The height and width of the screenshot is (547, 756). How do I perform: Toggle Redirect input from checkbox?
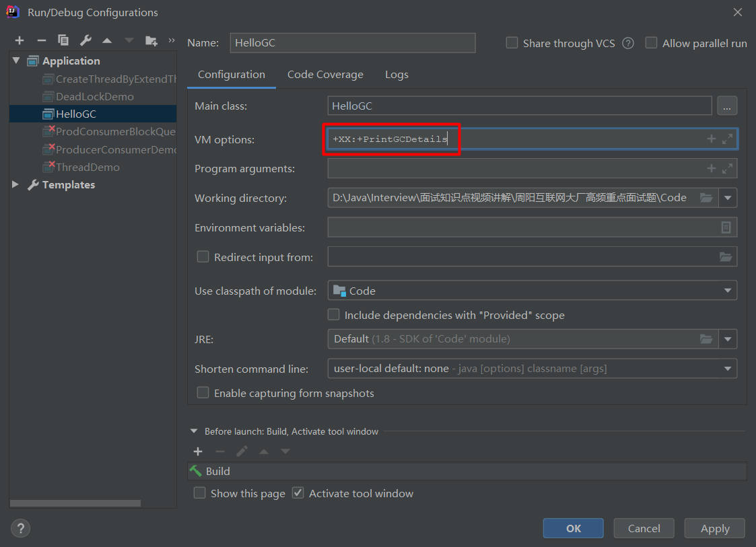tap(203, 257)
